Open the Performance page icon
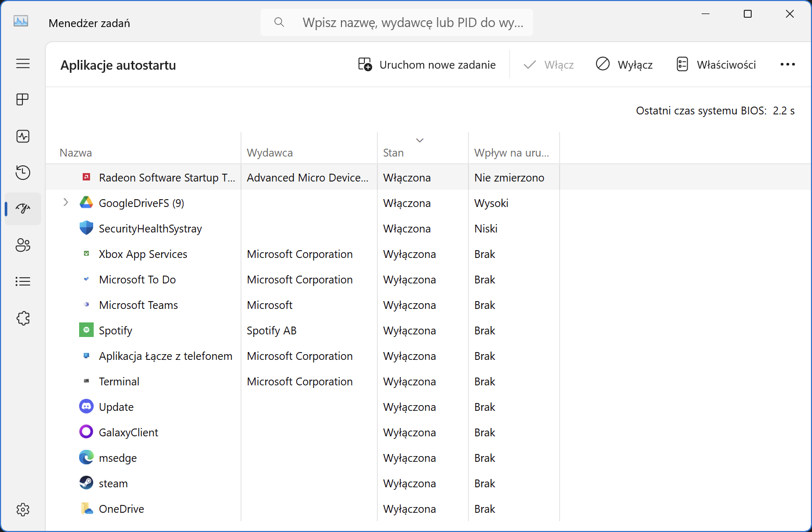812x532 pixels. pyautogui.click(x=23, y=136)
